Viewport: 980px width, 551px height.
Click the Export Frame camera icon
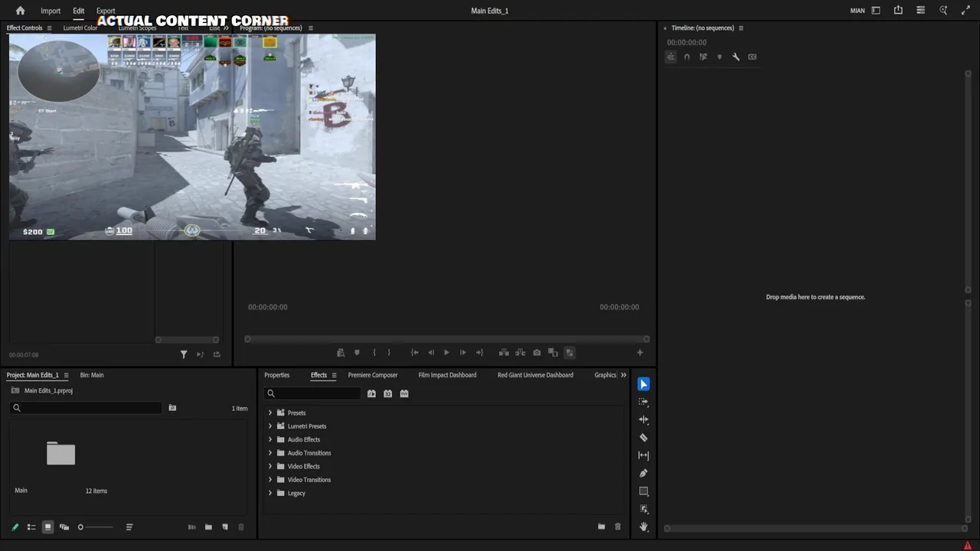point(537,353)
